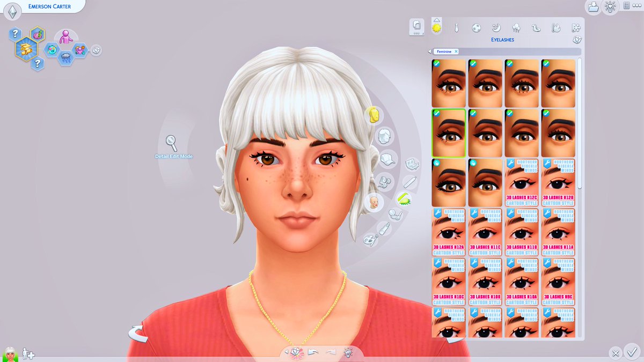
Task: Open the empty question-mark hexagon above aspiration
Action: tap(16, 34)
